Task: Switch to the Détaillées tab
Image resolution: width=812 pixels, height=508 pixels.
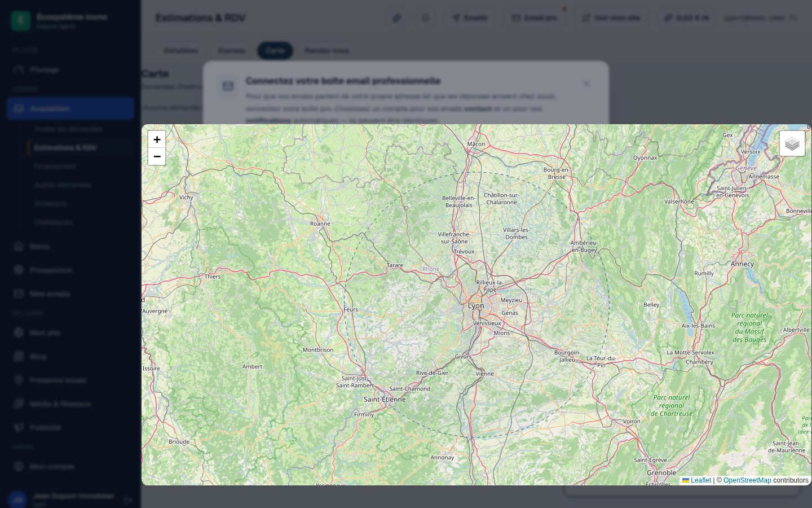Action: (181, 51)
